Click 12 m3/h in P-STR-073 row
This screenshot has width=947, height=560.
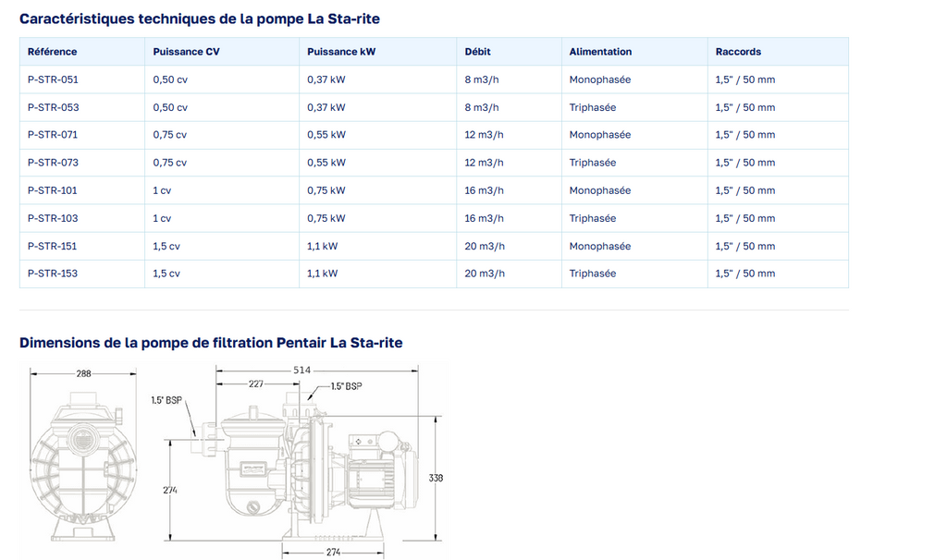point(484,163)
